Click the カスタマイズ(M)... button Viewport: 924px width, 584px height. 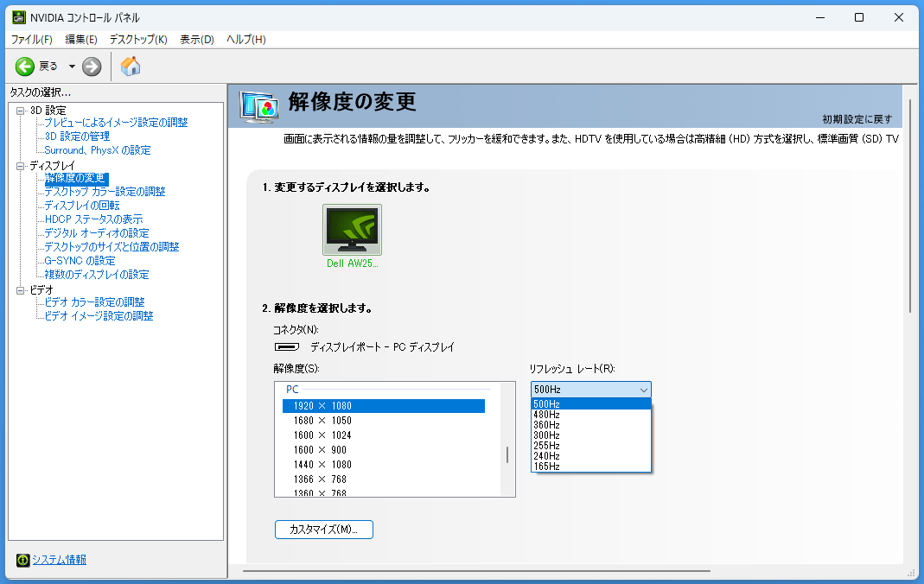[324, 529]
